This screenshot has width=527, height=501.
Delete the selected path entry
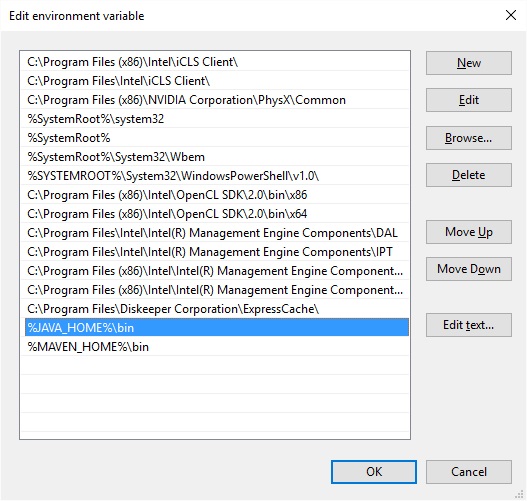pos(469,175)
